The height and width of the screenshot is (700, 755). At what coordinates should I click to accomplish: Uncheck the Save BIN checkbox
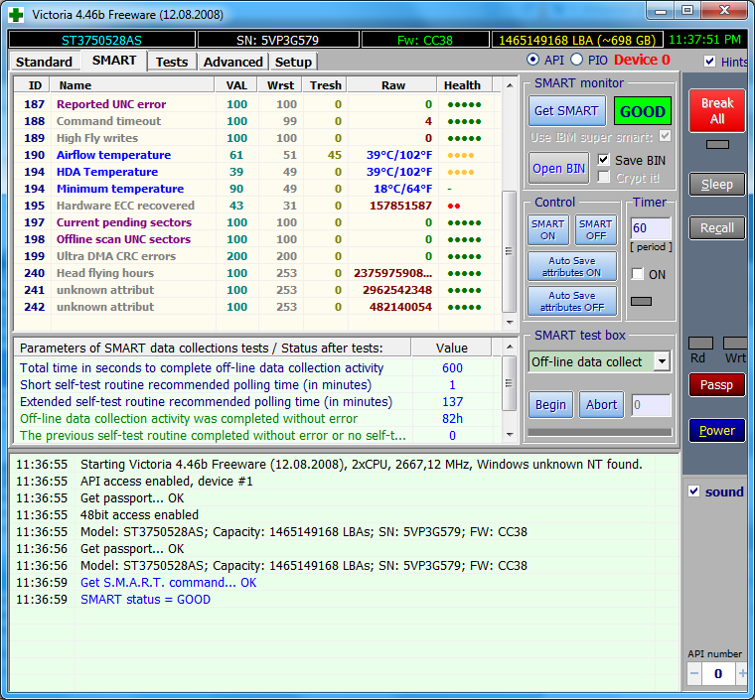coord(603,160)
